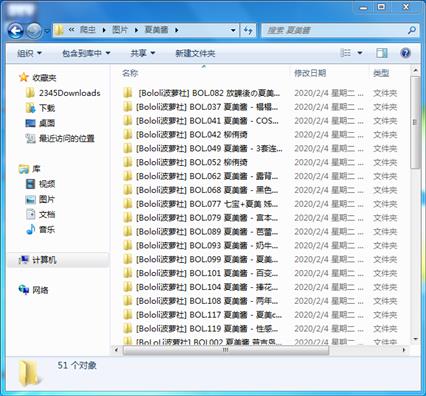This screenshot has width=426, height=396.
Task: Click the change view icon
Action: click(345, 53)
